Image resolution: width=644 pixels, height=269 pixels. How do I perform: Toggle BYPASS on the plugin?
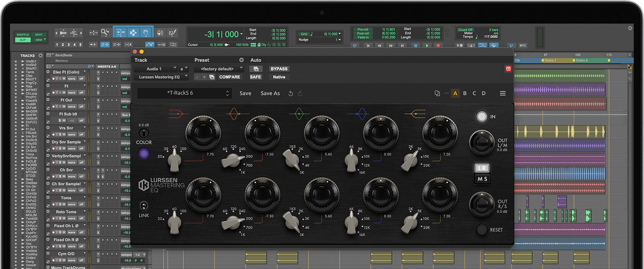tap(279, 69)
